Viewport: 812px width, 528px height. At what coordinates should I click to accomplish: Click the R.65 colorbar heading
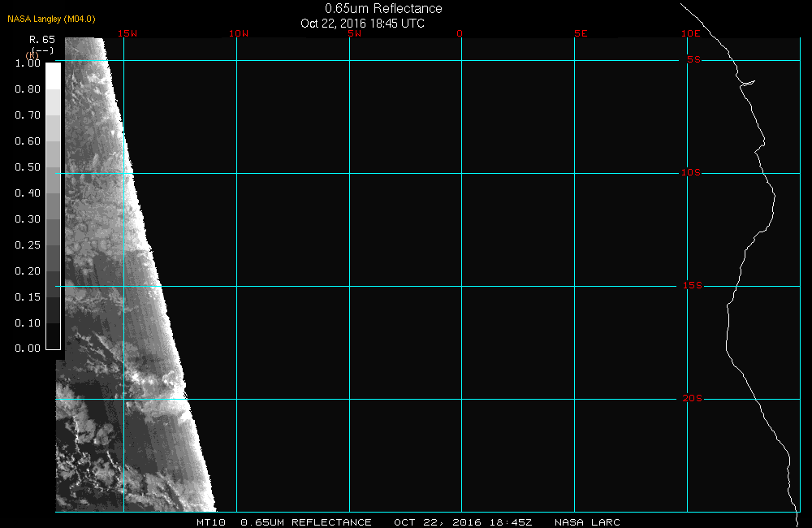click(41, 39)
